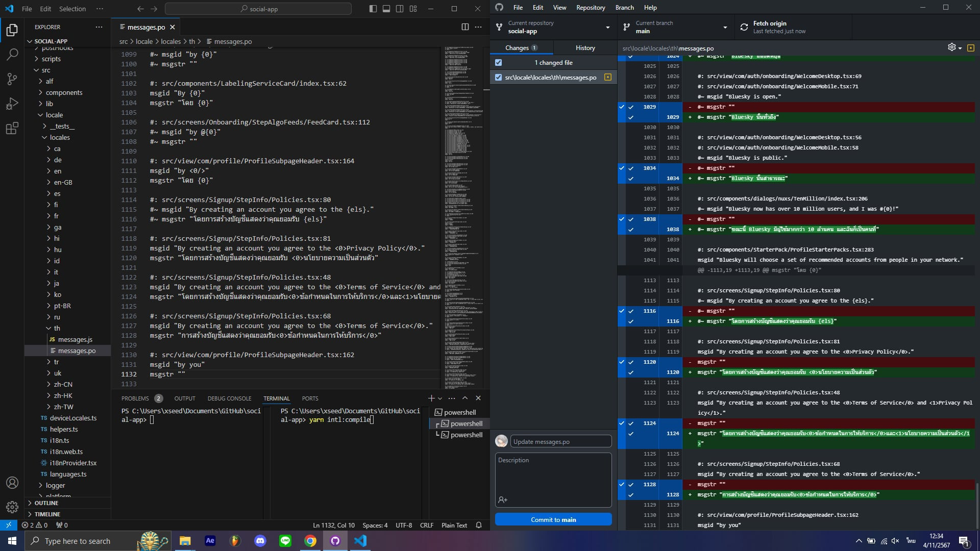Open Accounts menu in activity bar
The height and width of the screenshot is (551, 980).
(x=12, y=483)
